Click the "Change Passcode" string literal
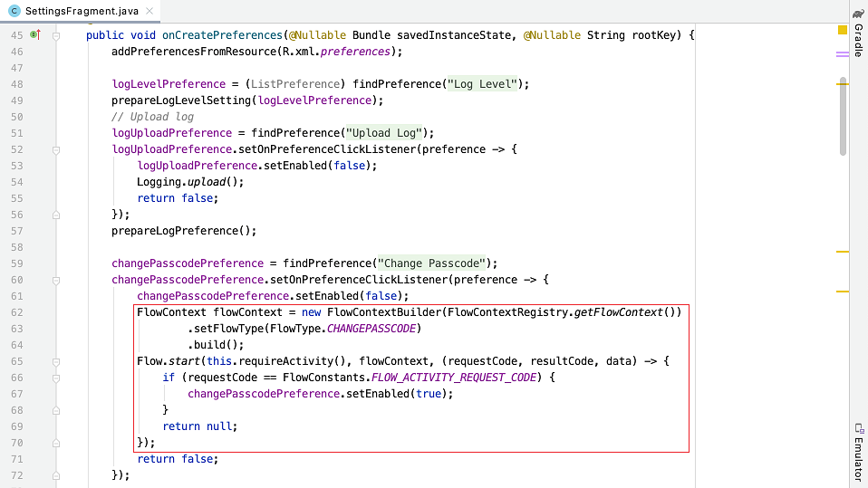868x488 pixels. tap(431, 263)
